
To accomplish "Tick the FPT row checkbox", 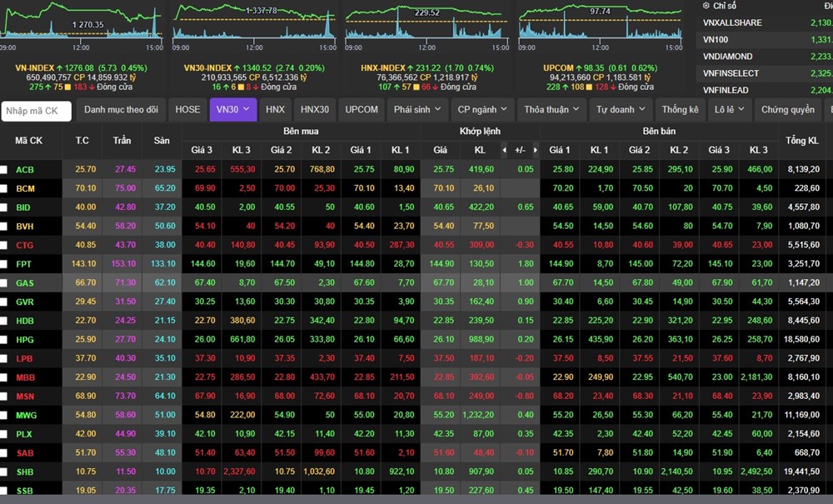I will click(x=3, y=264).
